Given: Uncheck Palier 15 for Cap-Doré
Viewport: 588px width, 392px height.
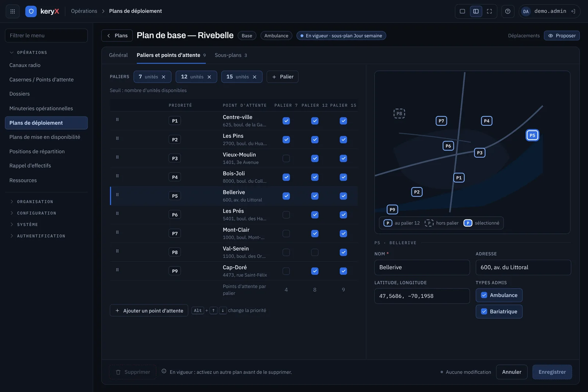Looking at the screenshot, I should 343,271.
